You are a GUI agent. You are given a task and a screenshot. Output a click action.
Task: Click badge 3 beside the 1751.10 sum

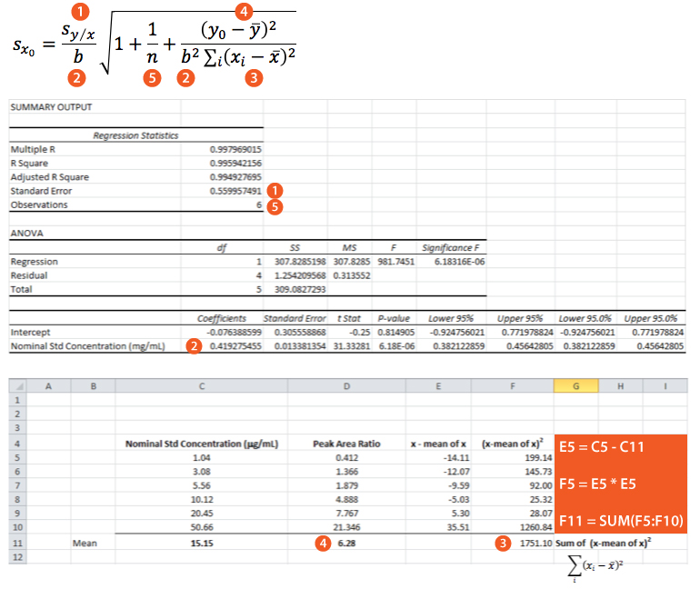(503, 544)
